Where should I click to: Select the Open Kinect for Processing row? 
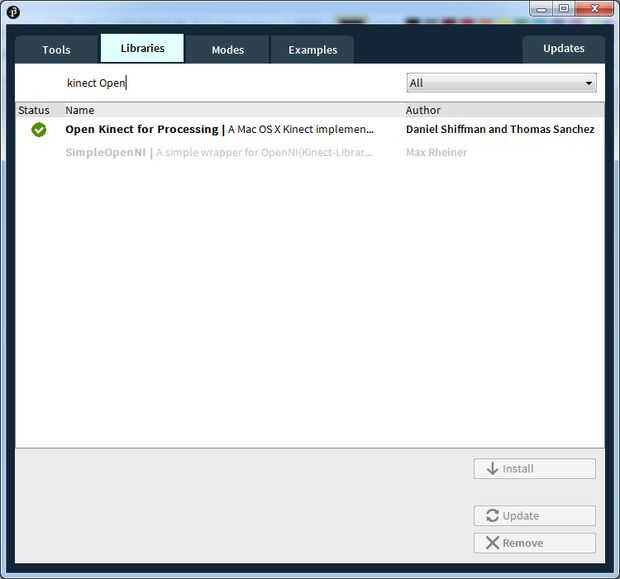click(310, 129)
